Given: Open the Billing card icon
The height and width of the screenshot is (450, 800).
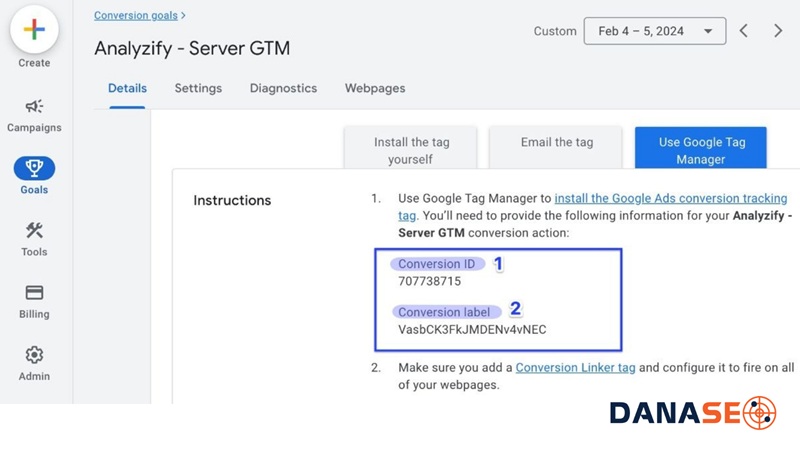Looking at the screenshot, I should click(34, 293).
